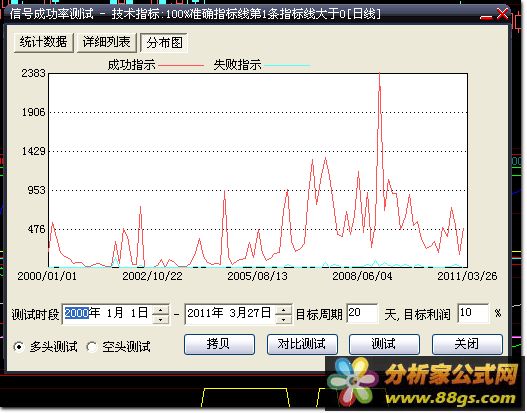Decrease the end date with the down arrow
This screenshot has height=413, width=527.
pyautogui.click(x=284, y=319)
